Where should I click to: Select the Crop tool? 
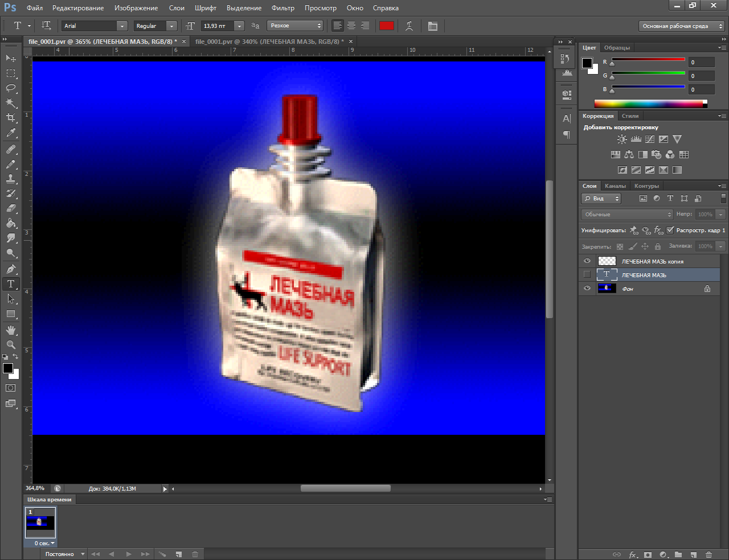pos(11,118)
